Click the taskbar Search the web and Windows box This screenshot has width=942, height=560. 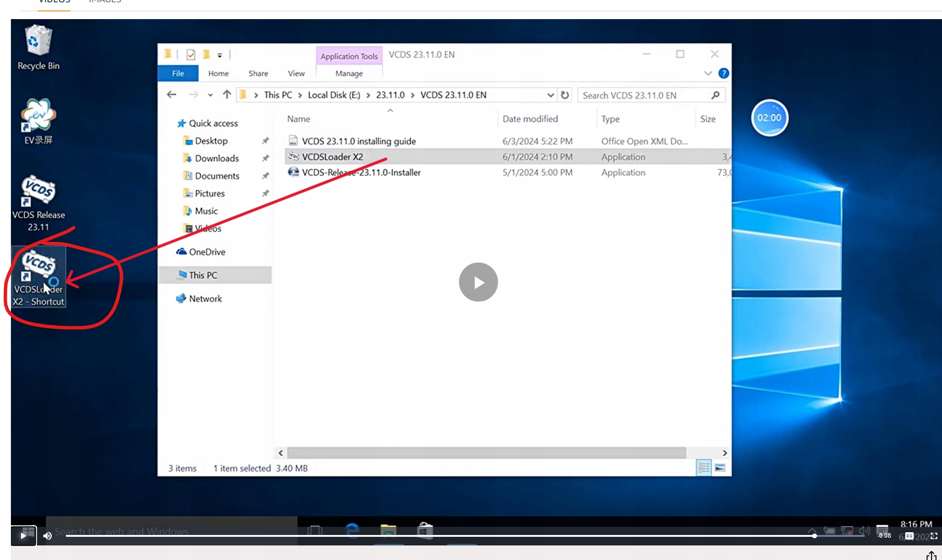coord(172,530)
